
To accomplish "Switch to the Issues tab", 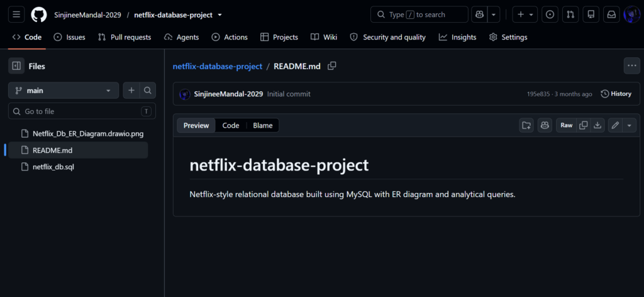I will tap(70, 37).
